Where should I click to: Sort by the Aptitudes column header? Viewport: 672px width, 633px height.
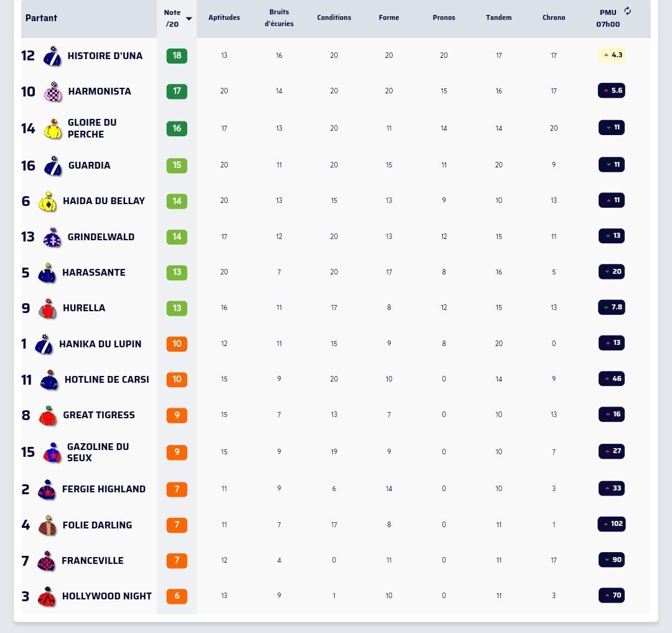(x=224, y=17)
